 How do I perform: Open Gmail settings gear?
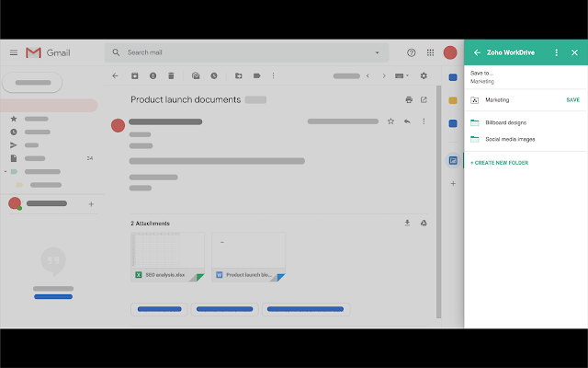[424, 75]
